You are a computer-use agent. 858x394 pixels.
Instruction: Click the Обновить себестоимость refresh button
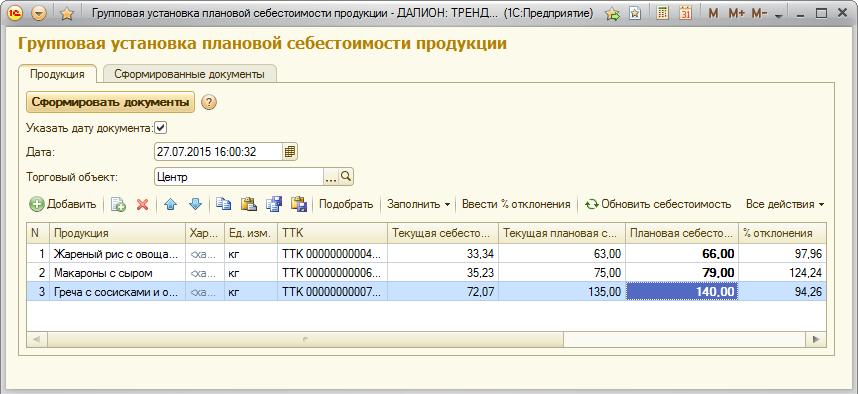tap(658, 204)
